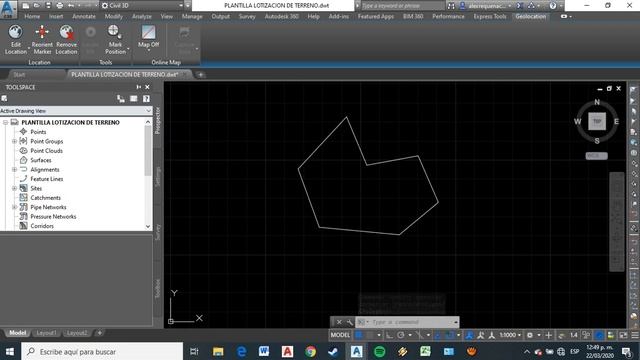Click the Map Off icon
640x360 pixels.
coord(148,32)
